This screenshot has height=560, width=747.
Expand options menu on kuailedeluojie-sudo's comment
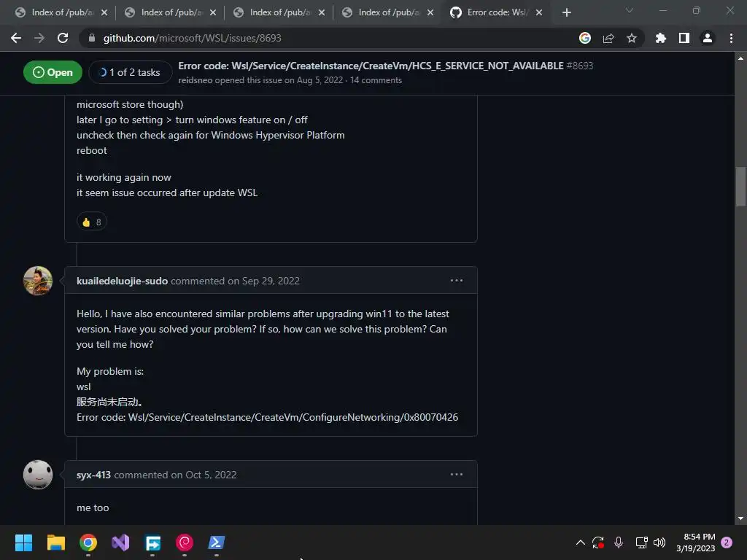tap(457, 281)
